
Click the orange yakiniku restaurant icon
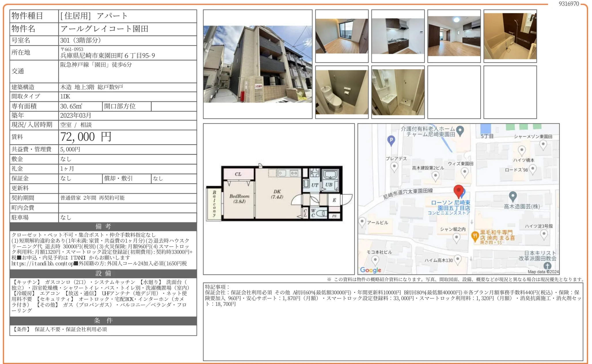475,236
